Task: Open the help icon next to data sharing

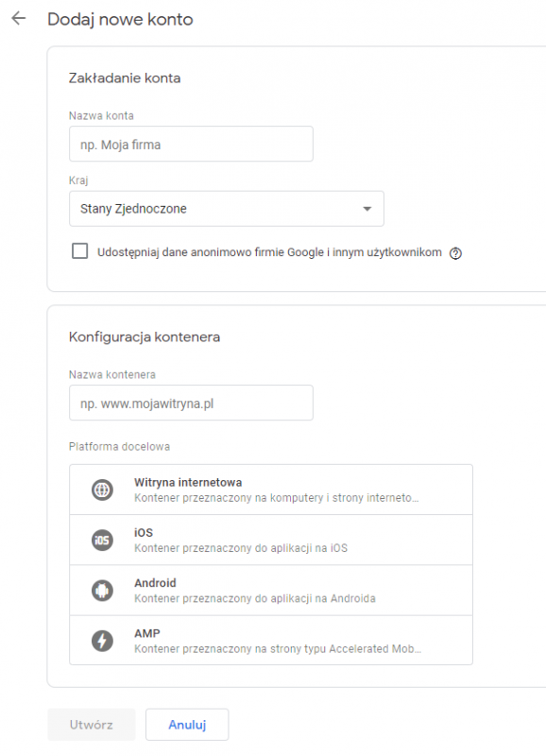Action: tap(455, 253)
